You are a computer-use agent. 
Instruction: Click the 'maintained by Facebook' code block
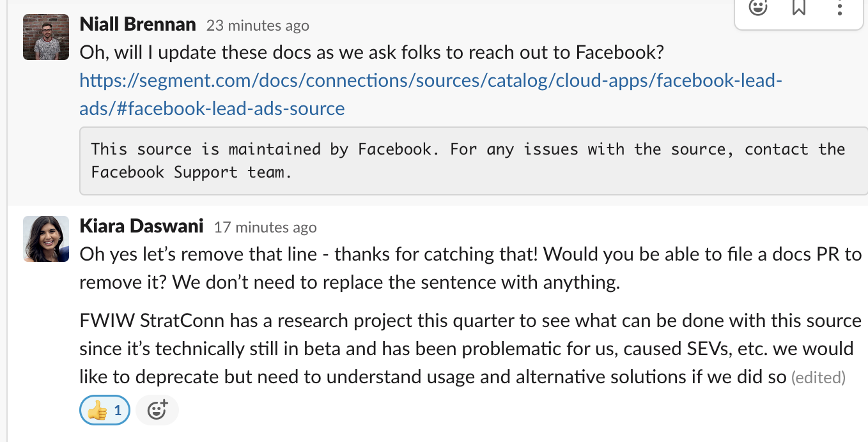[x=474, y=160]
